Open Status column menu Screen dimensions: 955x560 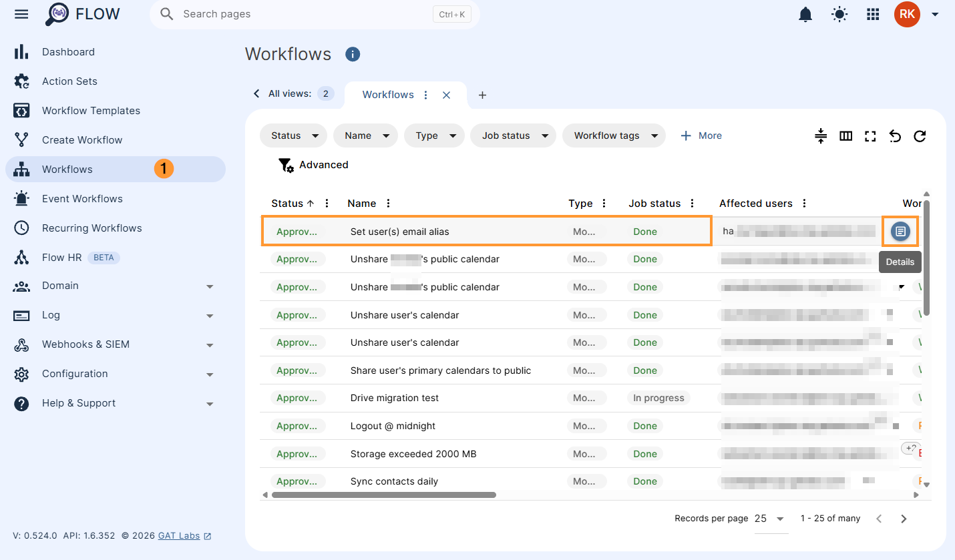pos(327,204)
